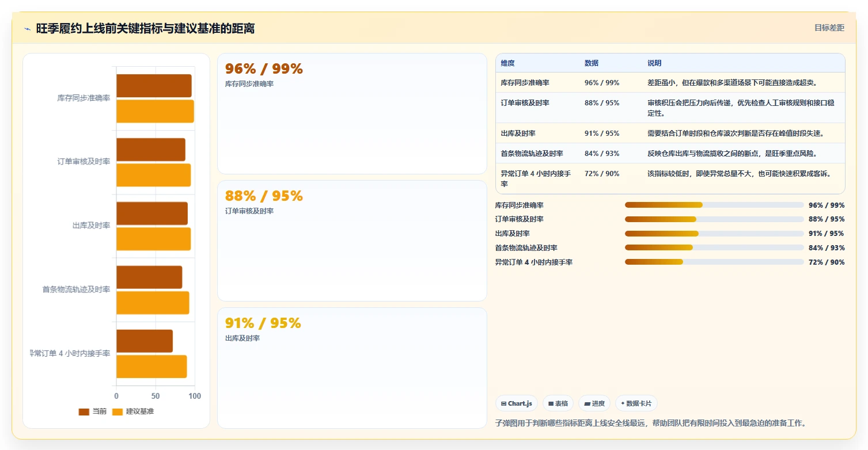Image resolution: width=868 pixels, height=450 pixels.
Task: Click the 订单审核及时率 progress bar
Action: (x=714, y=219)
